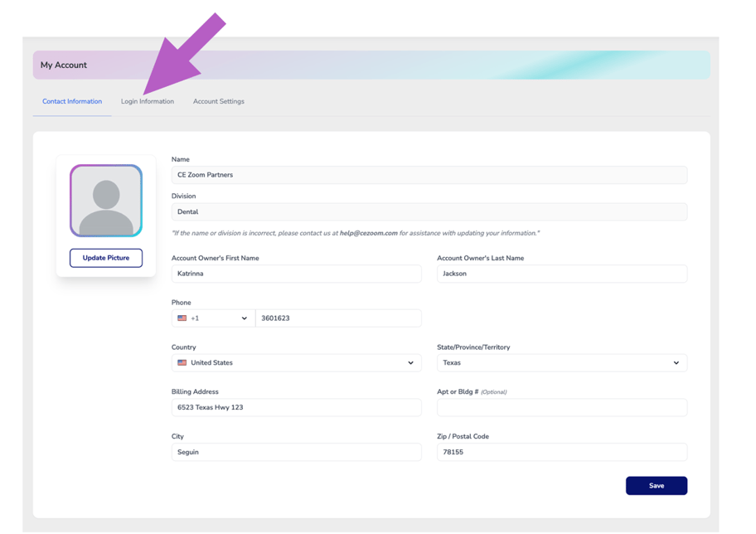
Task: Click the chevron on the Country dropdown
Action: pyautogui.click(x=410, y=362)
